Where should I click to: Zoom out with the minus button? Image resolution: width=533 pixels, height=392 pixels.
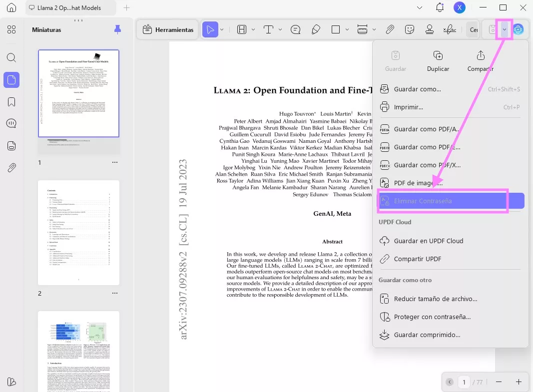[499, 382]
